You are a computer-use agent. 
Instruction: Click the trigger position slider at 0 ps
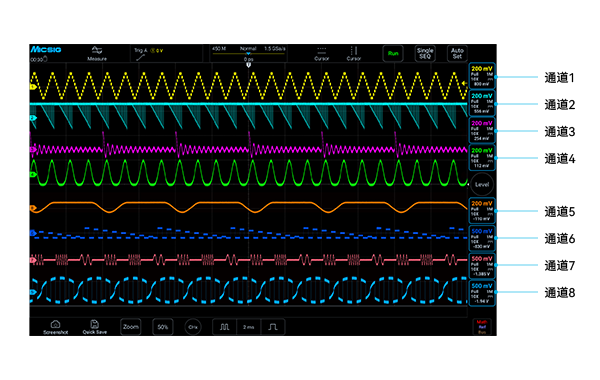(248, 54)
